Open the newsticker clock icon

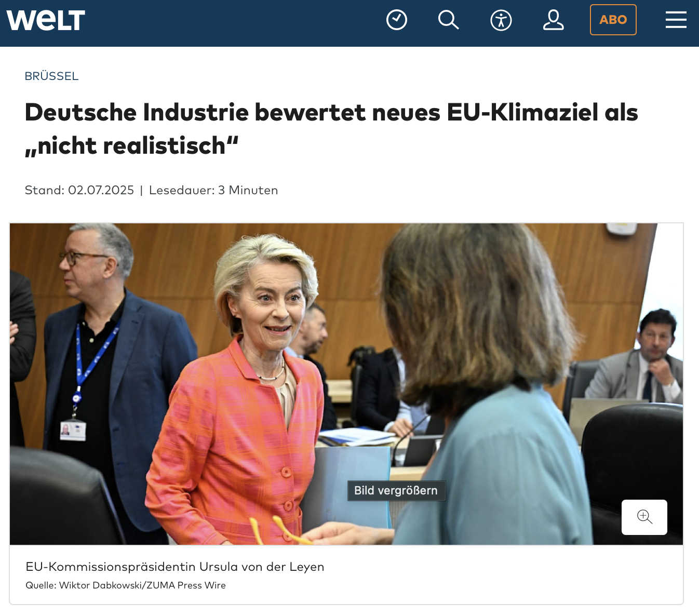(x=397, y=20)
